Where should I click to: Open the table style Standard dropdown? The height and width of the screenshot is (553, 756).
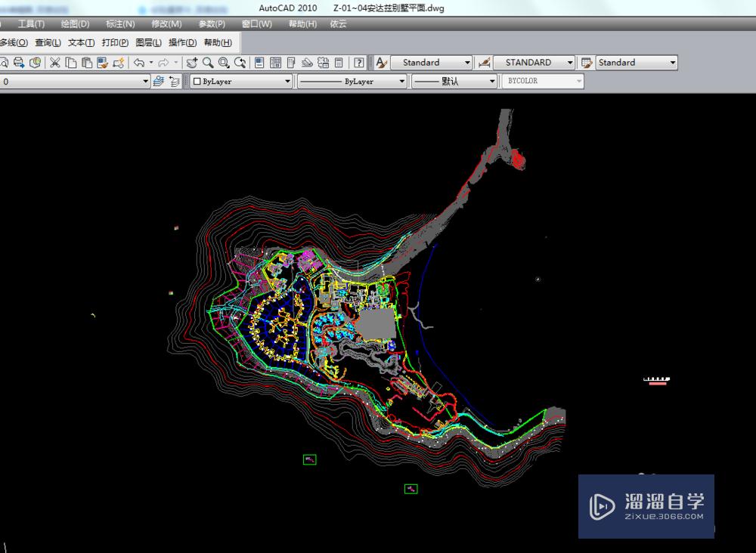click(x=637, y=63)
